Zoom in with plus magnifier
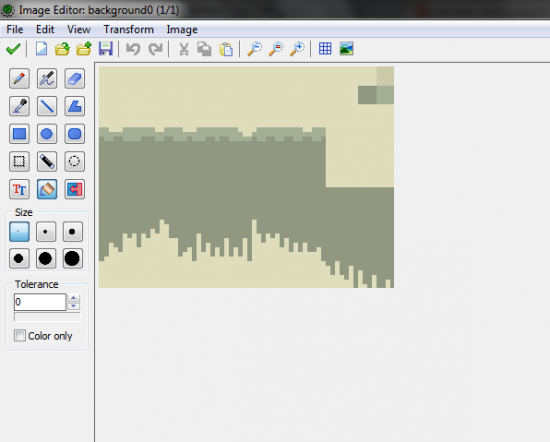The height and width of the screenshot is (442, 550). [x=297, y=49]
